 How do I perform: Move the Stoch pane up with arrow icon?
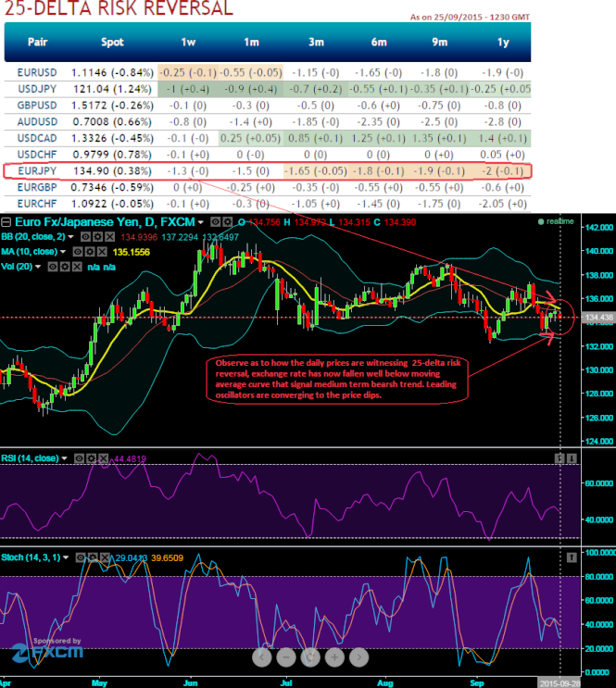click(x=572, y=557)
